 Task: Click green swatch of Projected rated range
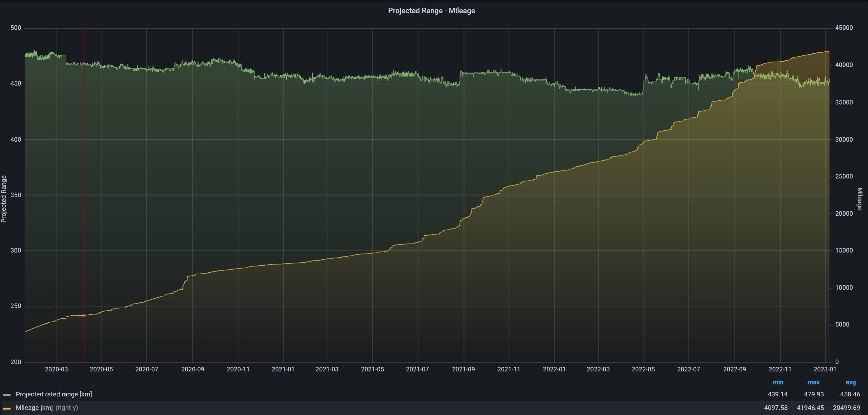click(x=7, y=394)
